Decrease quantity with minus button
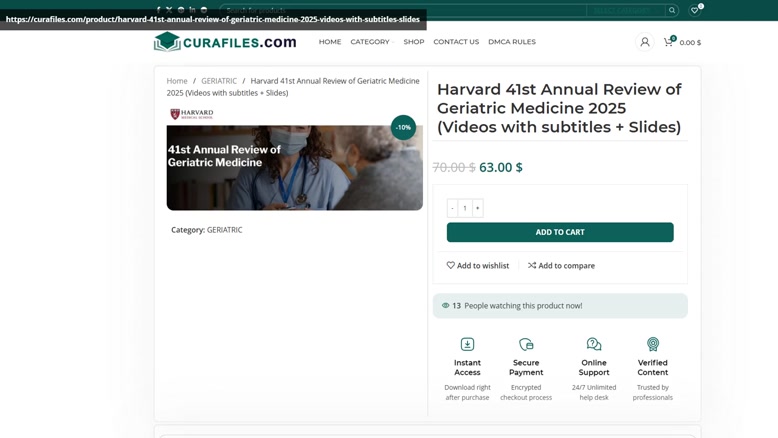This screenshot has width=778, height=438. coord(452,208)
